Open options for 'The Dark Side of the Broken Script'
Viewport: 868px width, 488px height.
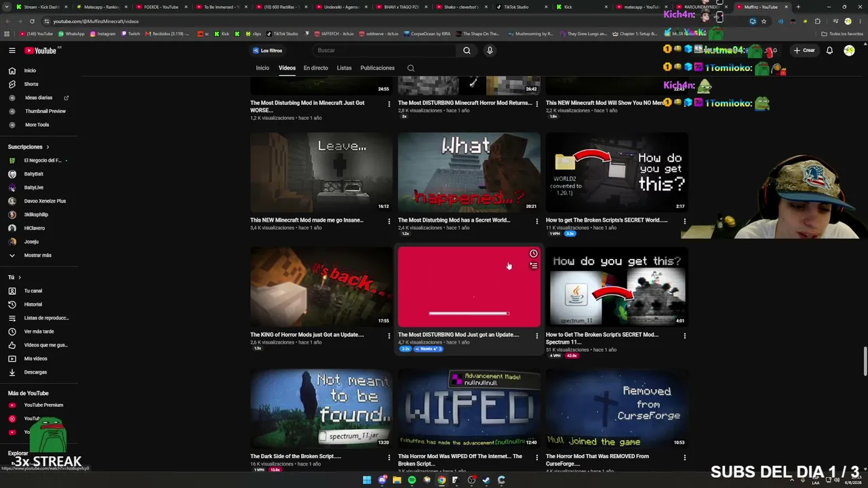click(x=389, y=457)
